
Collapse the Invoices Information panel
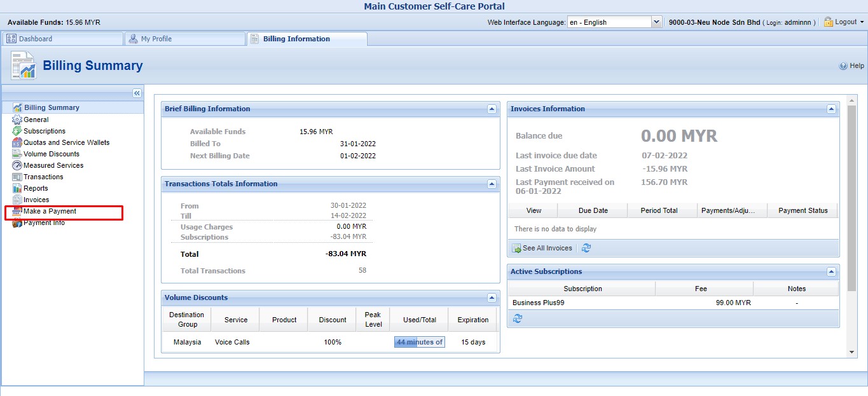[831, 109]
